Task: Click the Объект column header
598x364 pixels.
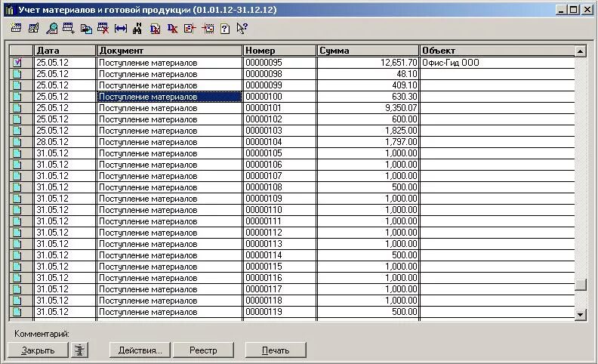Action: (498, 51)
